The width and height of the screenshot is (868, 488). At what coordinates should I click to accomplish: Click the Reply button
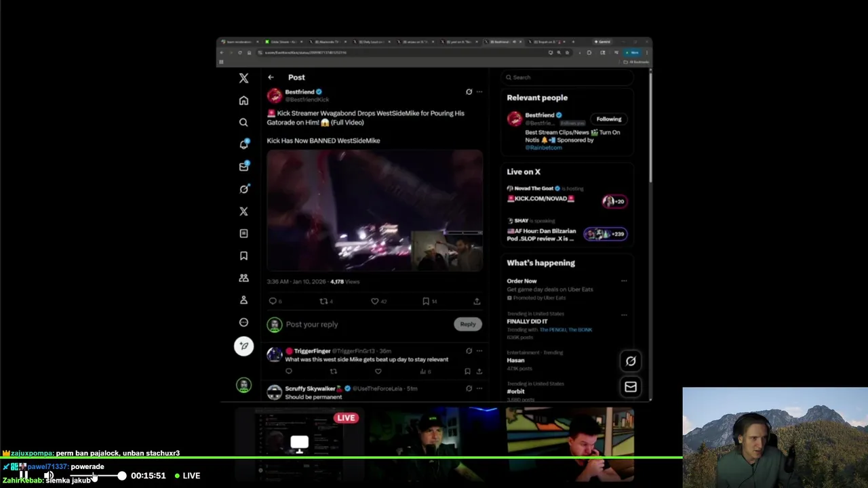coord(468,324)
